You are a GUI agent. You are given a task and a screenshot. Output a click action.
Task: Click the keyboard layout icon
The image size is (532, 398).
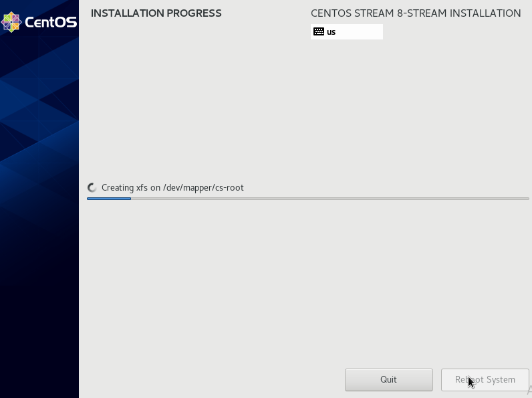pyautogui.click(x=319, y=31)
